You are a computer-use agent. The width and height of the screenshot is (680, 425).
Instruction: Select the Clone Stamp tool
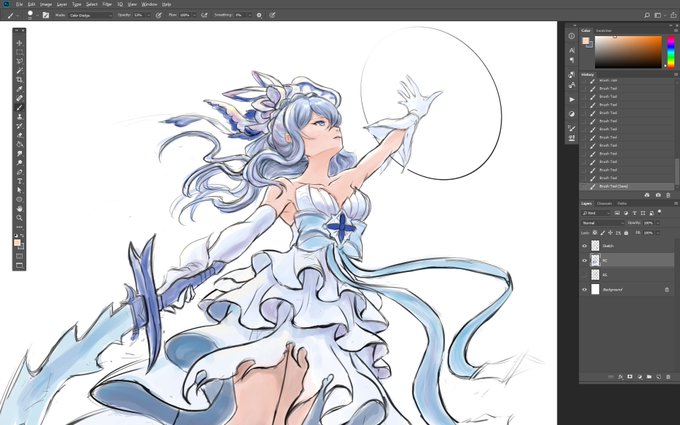(19, 116)
